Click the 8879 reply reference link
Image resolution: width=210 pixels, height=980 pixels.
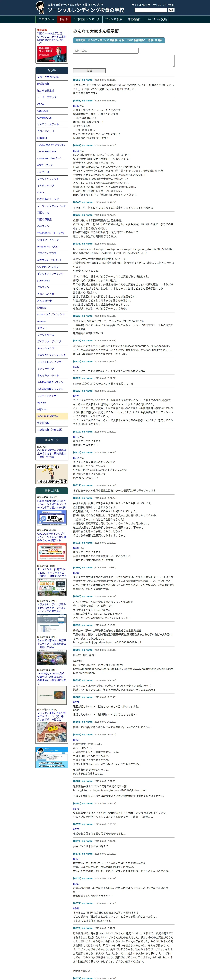(76, 703)
